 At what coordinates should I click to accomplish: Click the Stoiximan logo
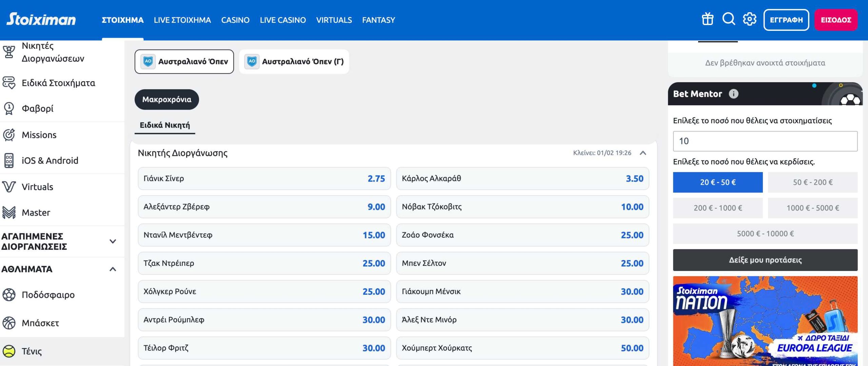tap(41, 19)
